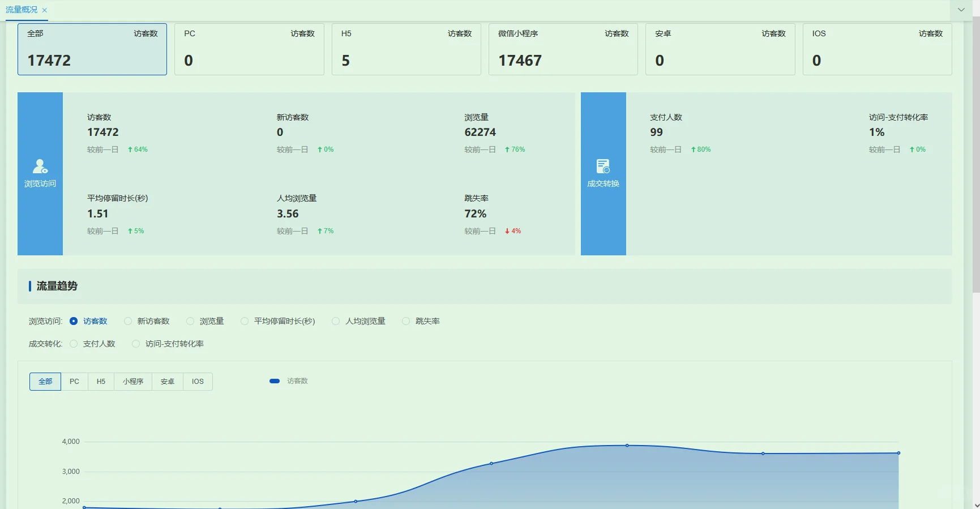Click the 99 支付人数 value
The height and width of the screenshot is (509, 980).
[656, 132]
